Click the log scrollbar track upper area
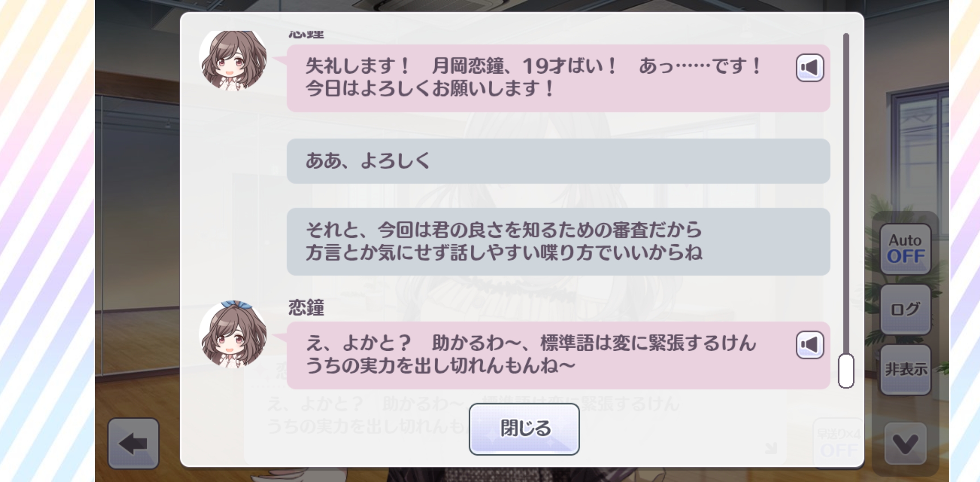The width and height of the screenshot is (980, 482). click(846, 134)
